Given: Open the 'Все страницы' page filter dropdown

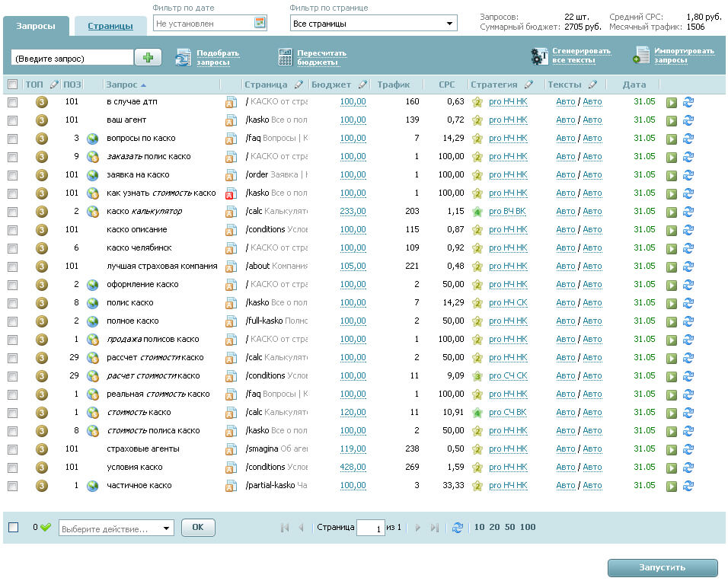Looking at the screenshot, I should point(373,24).
